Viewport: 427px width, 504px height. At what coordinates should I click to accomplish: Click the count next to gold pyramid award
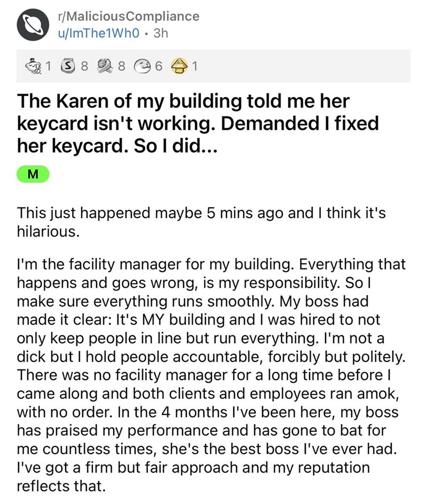tap(195, 67)
